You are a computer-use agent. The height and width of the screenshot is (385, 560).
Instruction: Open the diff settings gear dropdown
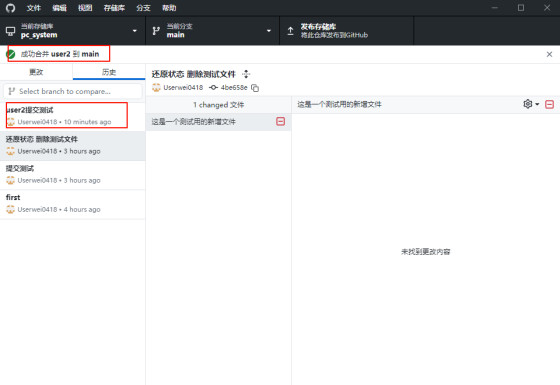[531, 104]
